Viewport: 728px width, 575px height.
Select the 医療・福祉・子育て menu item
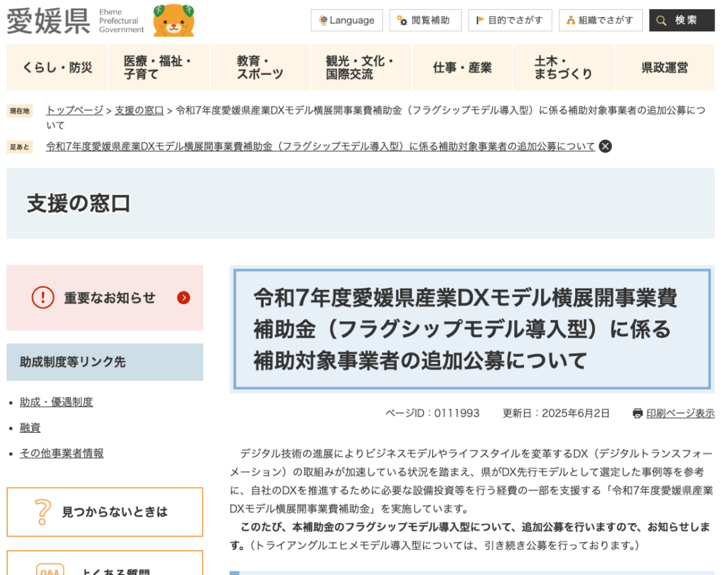(159, 68)
